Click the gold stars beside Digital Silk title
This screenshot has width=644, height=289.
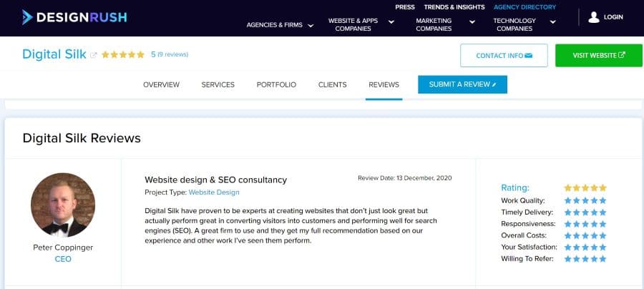point(123,54)
